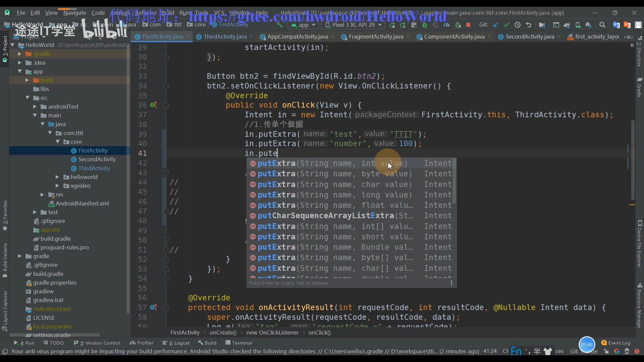Open the 9: Version Control tool window
The width and height of the screenshot is (644, 362).
(x=97, y=343)
